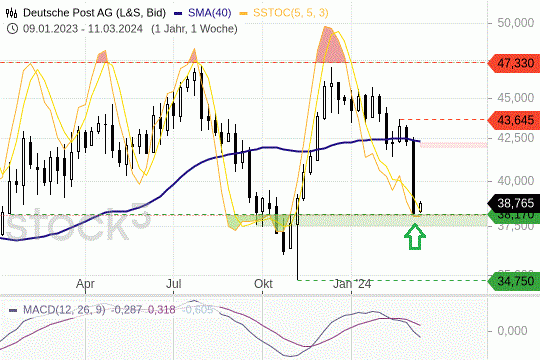Viewport: 540px width, 360px height.
Task: Click the MACD(12, 26, 9) label
Action: coord(64,310)
